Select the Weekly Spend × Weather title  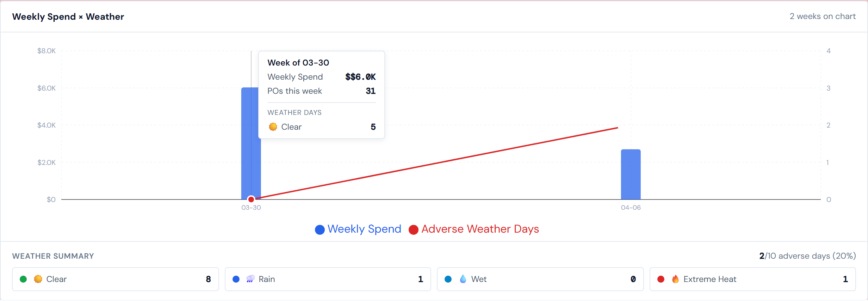(68, 16)
